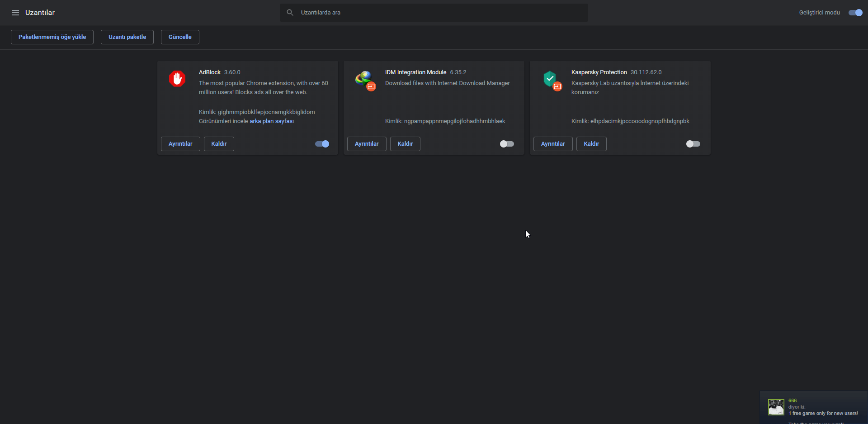The image size is (868, 424).
Task: Click the Kaspersky version 30.112.62.0
Action: coord(646,72)
